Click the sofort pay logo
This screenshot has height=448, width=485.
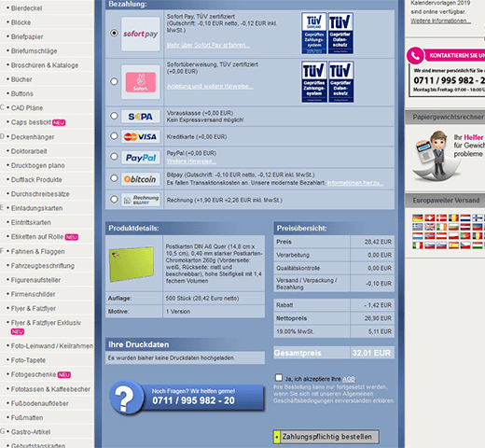tap(141, 34)
